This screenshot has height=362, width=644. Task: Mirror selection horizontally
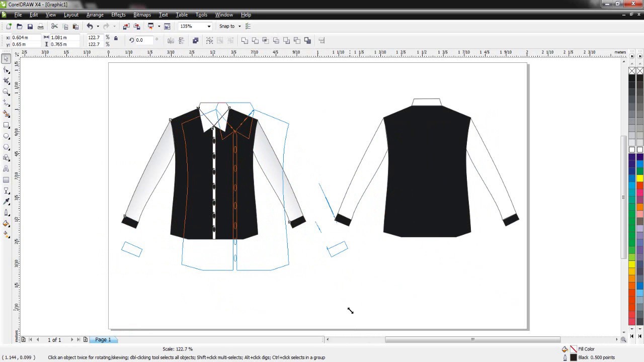[171, 40]
